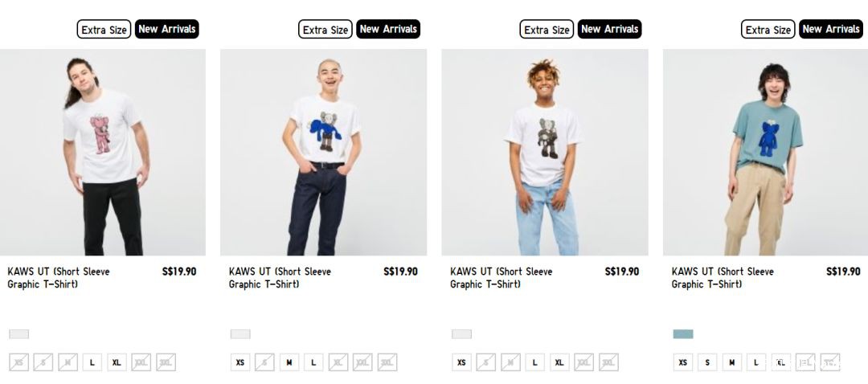
Task: Pick size XL for brown KAWS figure shirt
Action: (x=559, y=362)
